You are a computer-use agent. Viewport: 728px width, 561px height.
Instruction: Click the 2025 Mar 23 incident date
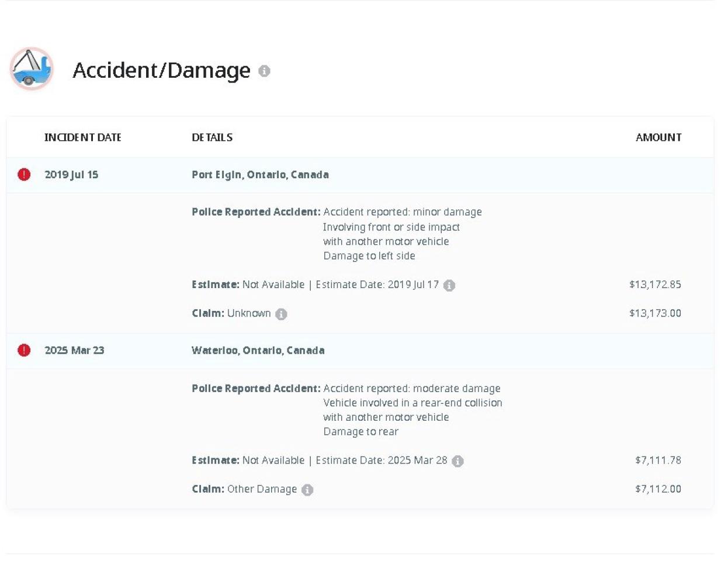pyautogui.click(x=74, y=351)
